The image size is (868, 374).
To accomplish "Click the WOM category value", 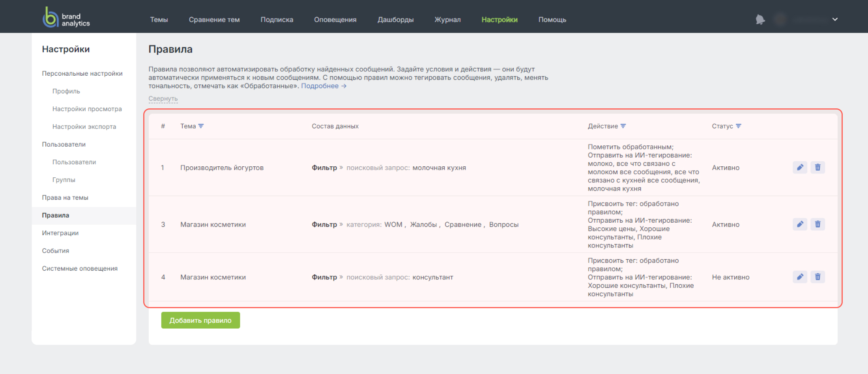I will pos(393,224).
